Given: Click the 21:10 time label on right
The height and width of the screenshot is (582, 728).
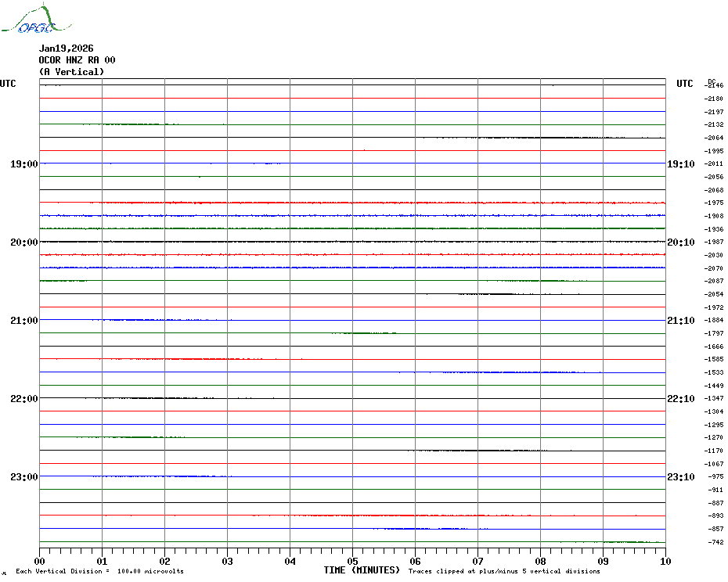Looking at the screenshot, I should [x=680, y=321].
